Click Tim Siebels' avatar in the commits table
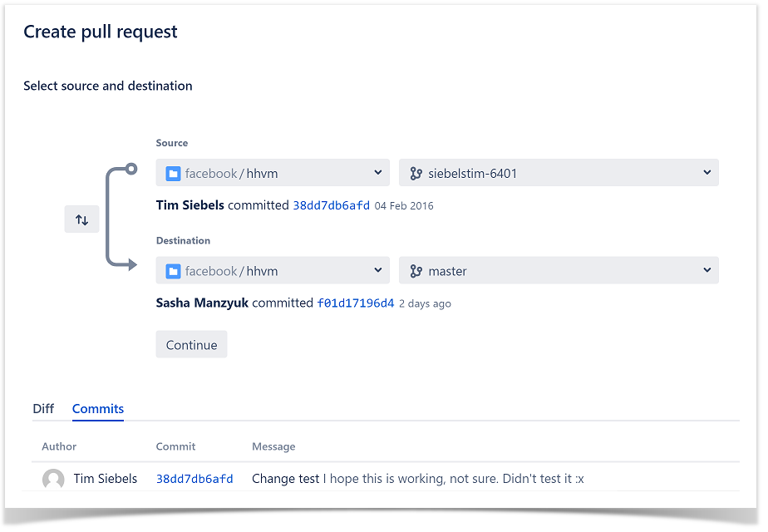The image size is (768, 532). pos(53,479)
